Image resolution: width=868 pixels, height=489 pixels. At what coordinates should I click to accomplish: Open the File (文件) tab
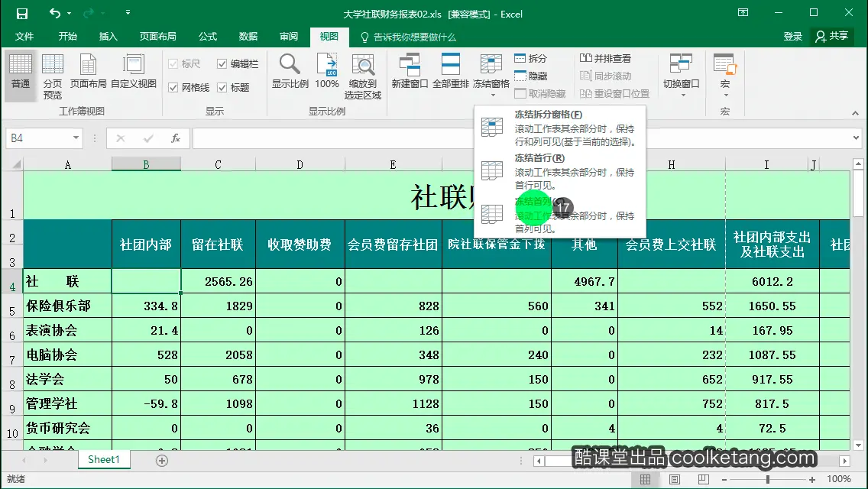click(24, 37)
